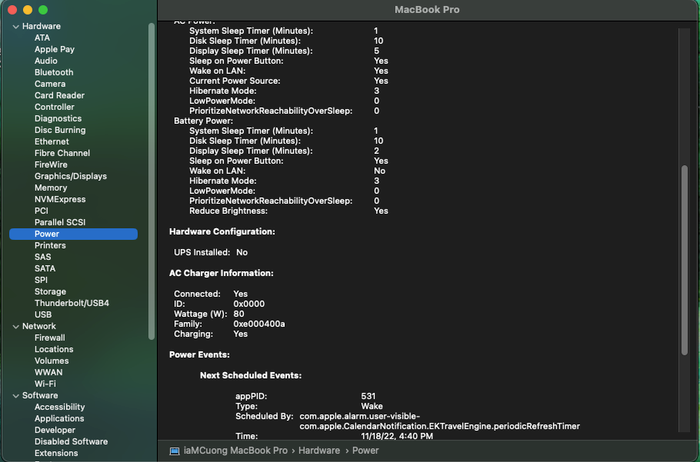Click the Reduce Brightness row
Viewport: 700px width, 462px height.
pyautogui.click(x=289, y=211)
